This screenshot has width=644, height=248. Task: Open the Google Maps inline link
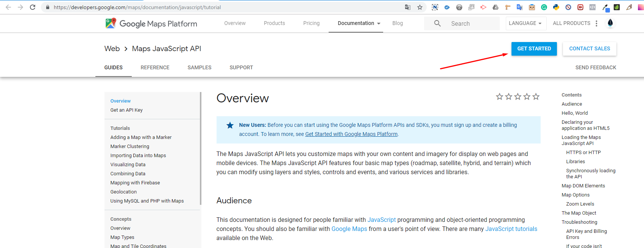(x=349, y=229)
